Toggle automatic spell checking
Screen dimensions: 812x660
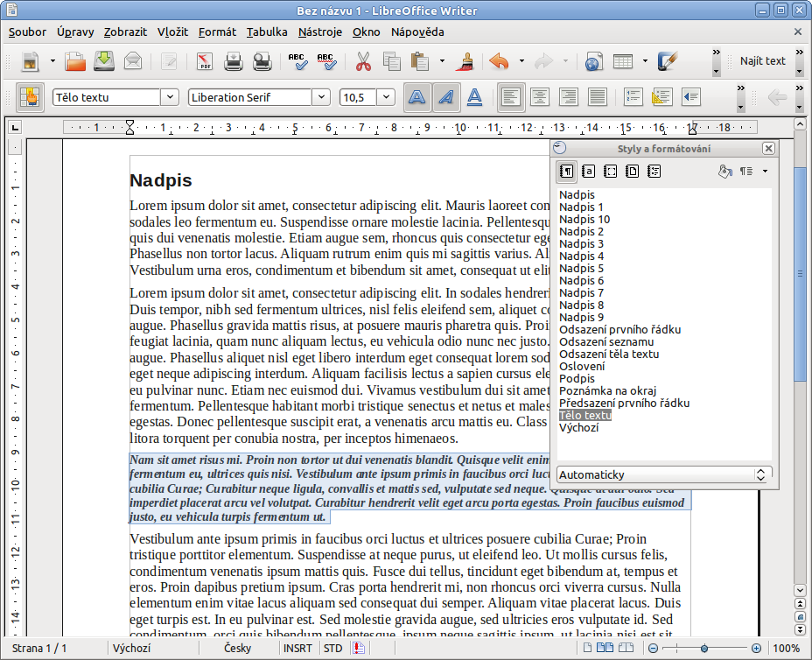326,61
